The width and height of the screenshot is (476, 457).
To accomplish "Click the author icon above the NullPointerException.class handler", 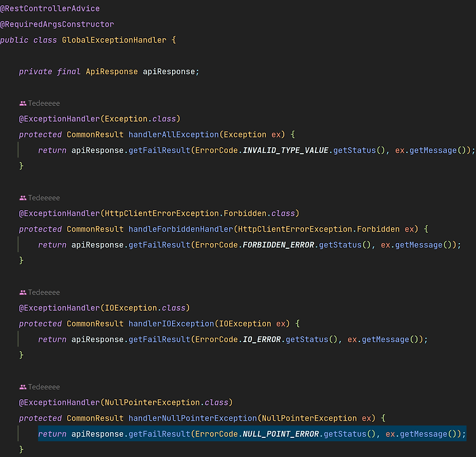I will tap(23, 387).
